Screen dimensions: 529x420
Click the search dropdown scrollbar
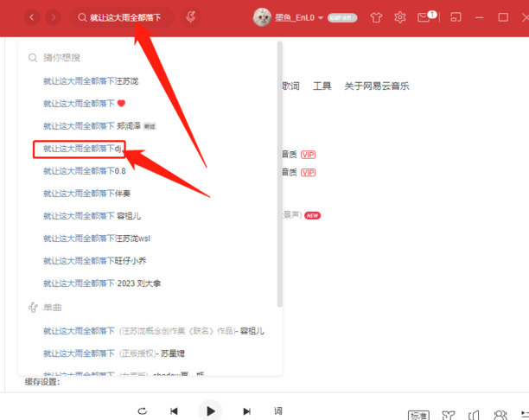[279, 174]
